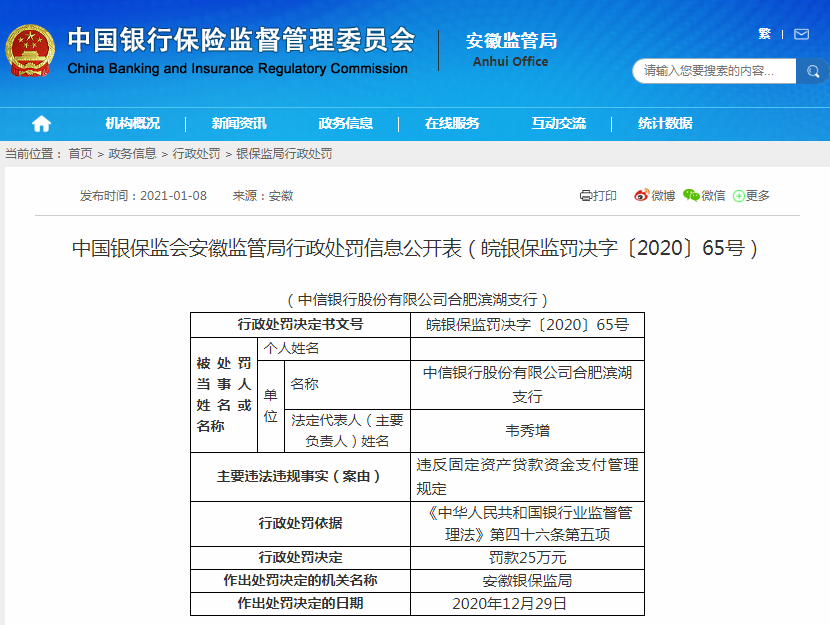Click the 行政处罚依据 row label
830x625 pixels.
pyautogui.click(x=300, y=524)
